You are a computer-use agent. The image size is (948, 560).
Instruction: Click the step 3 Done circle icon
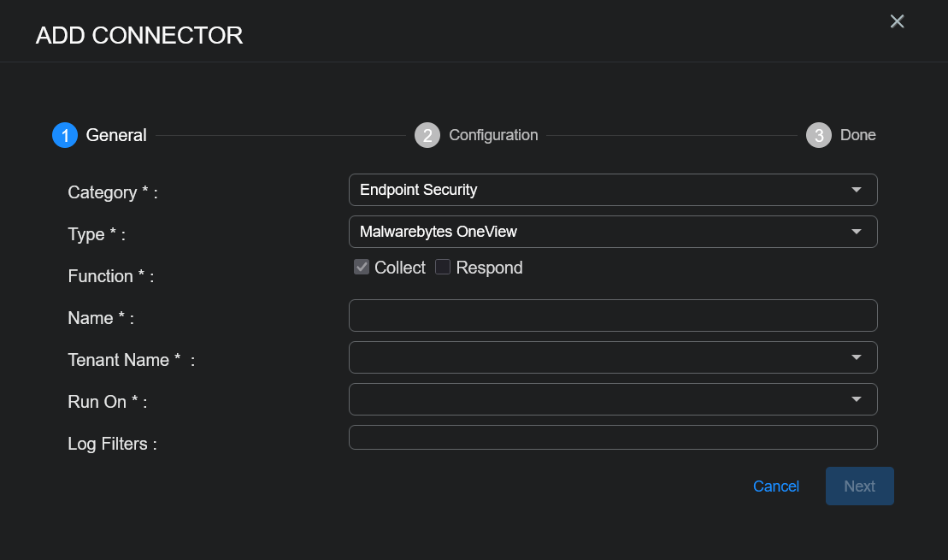click(x=819, y=135)
